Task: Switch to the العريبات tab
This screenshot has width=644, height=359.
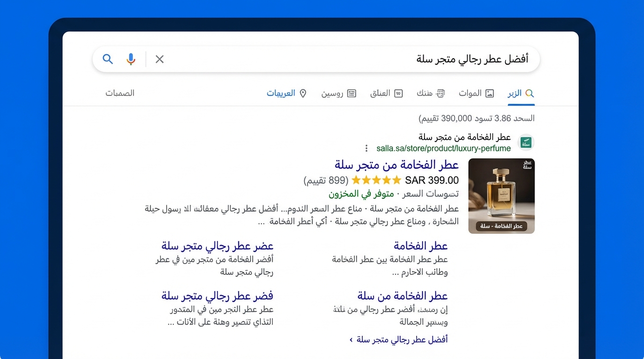Action: point(281,93)
